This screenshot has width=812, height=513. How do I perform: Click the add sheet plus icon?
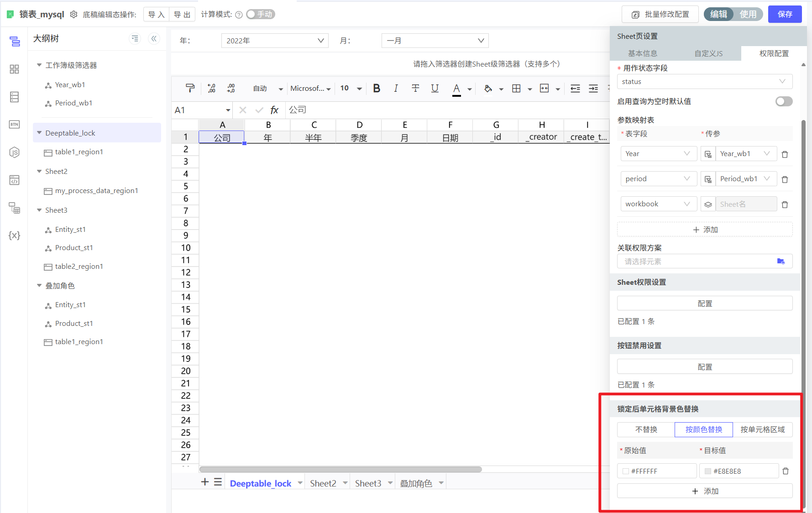(x=205, y=482)
